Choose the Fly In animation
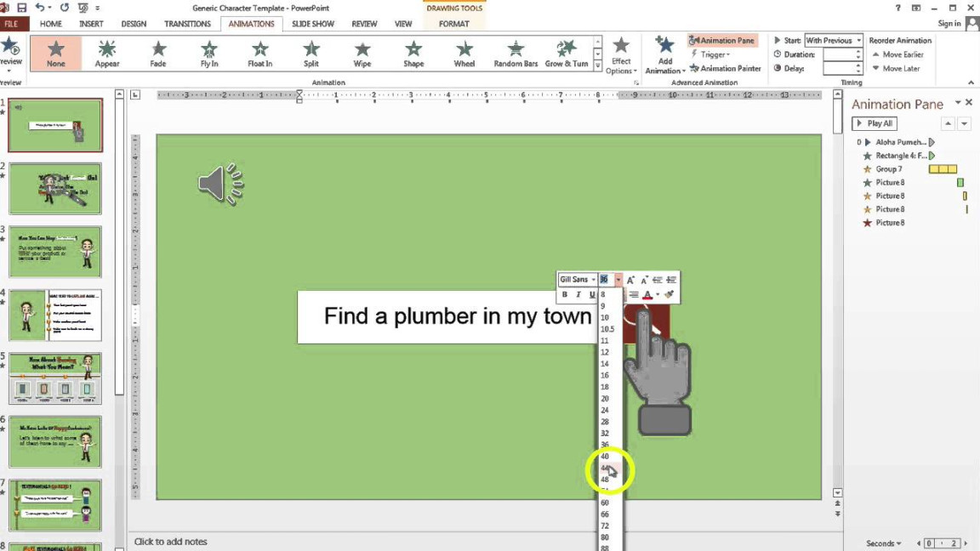980x551 pixels. (x=209, y=53)
